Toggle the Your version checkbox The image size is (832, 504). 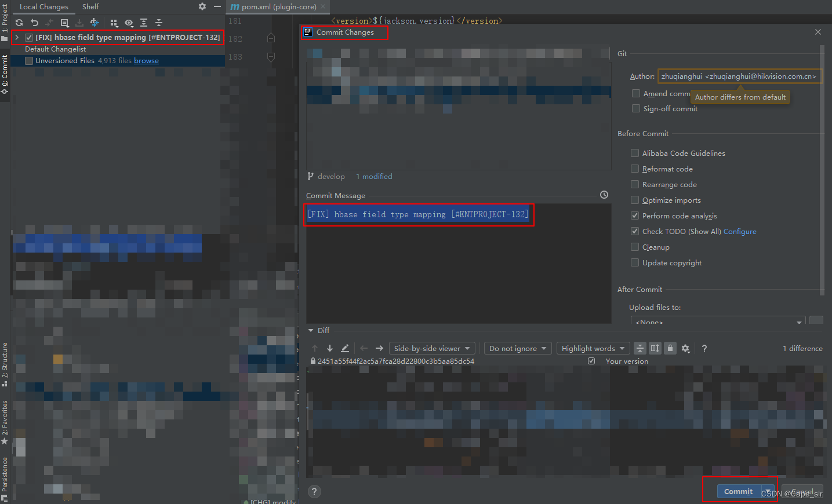point(591,361)
